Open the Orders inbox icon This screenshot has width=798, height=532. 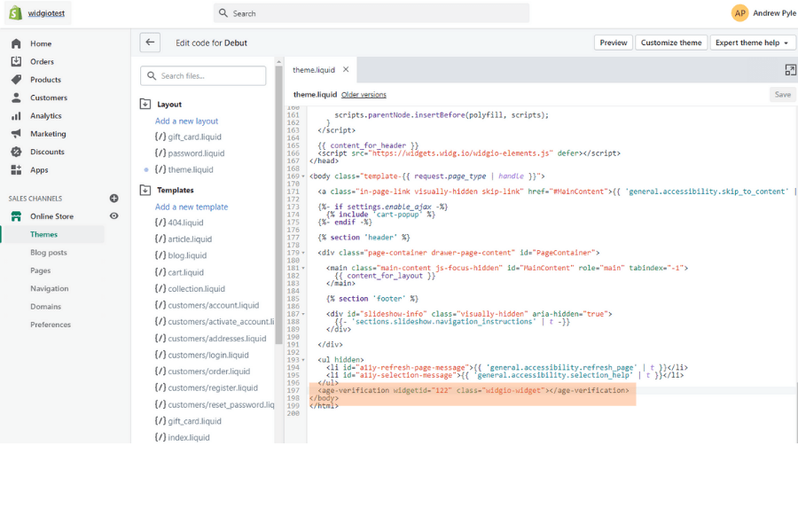tap(16, 61)
